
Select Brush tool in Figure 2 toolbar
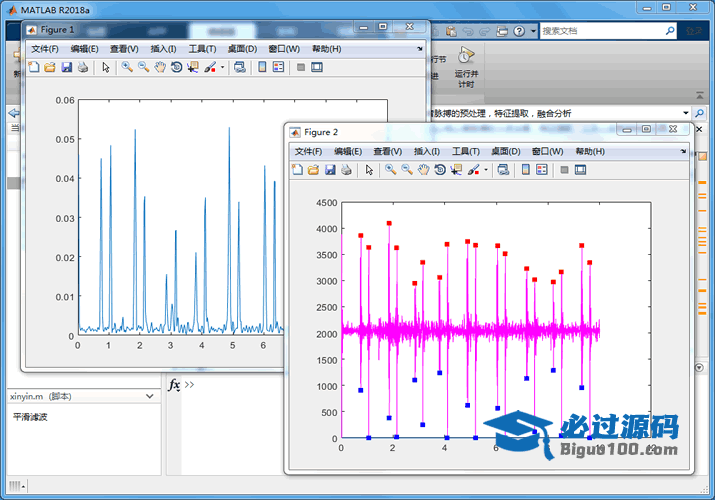473,170
